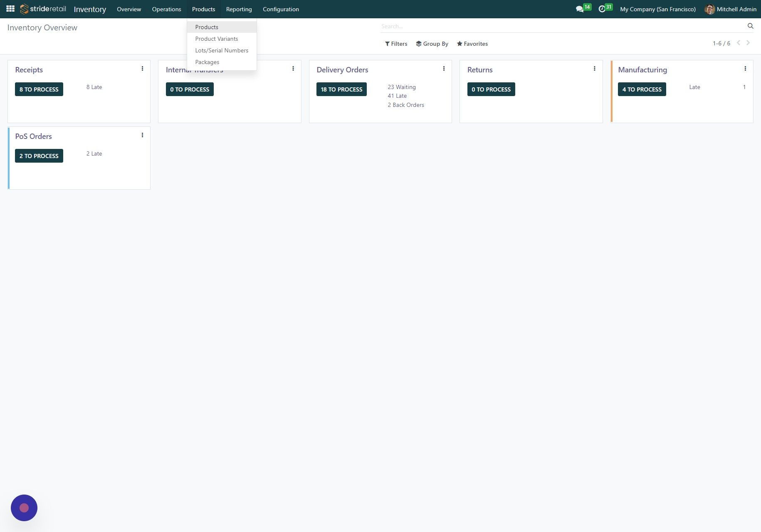The height and width of the screenshot is (532, 761).
Task: Open the Manufacturing card title
Action: 642,69
